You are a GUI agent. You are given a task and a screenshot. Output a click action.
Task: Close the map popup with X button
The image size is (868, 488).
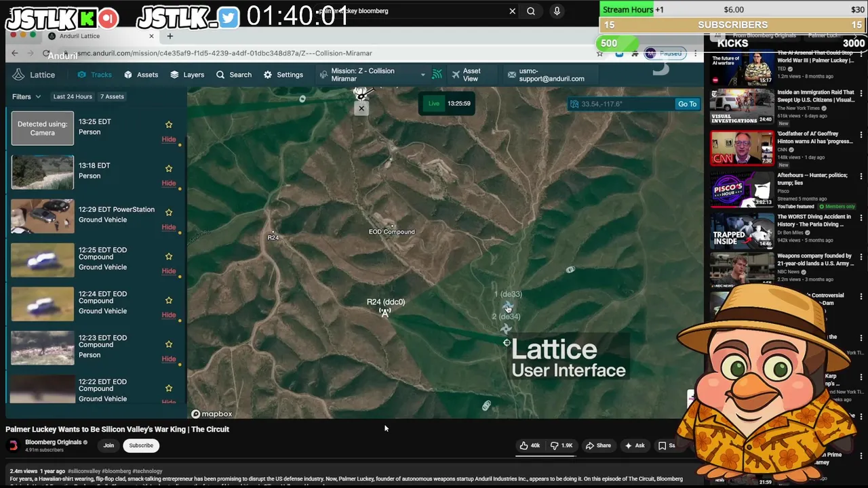[x=361, y=108]
